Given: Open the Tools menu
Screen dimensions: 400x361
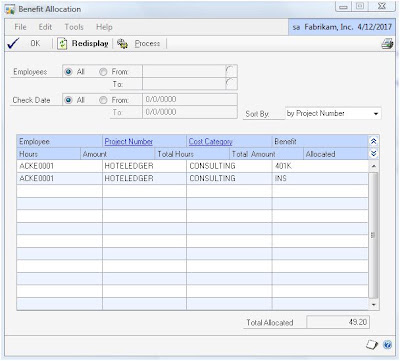Looking at the screenshot, I should [x=74, y=27].
